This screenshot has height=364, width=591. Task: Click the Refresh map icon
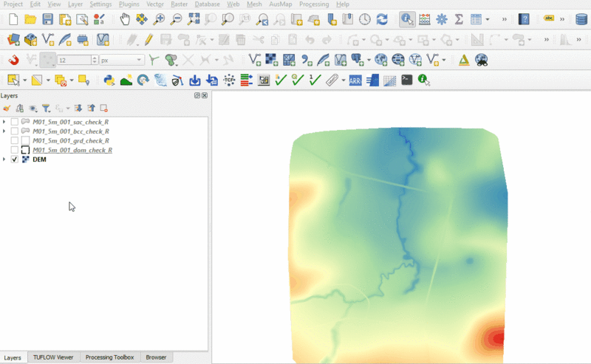[382, 19]
